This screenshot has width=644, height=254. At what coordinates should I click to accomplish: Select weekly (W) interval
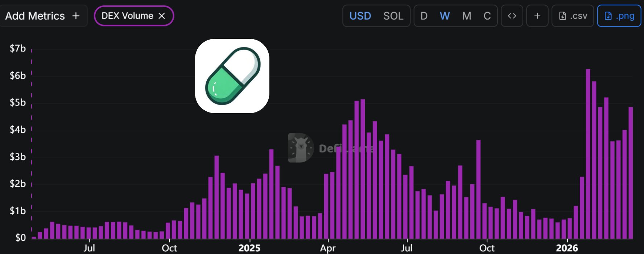tap(445, 16)
